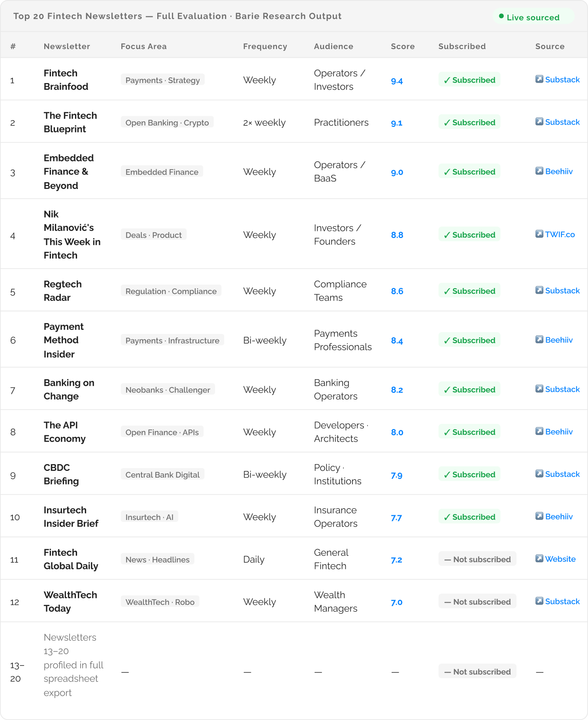
Task: Click external link icon for The API Economy
Action: tap(539, 431)
